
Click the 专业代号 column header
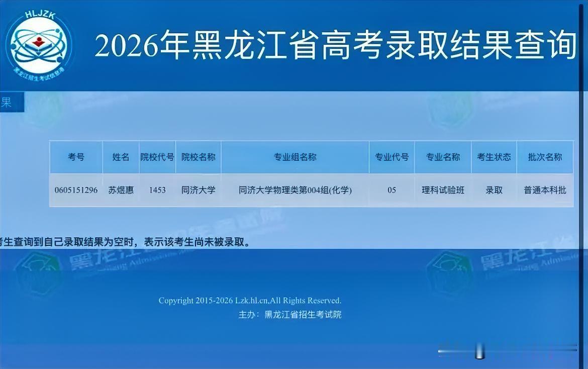(x=392, y=157)
